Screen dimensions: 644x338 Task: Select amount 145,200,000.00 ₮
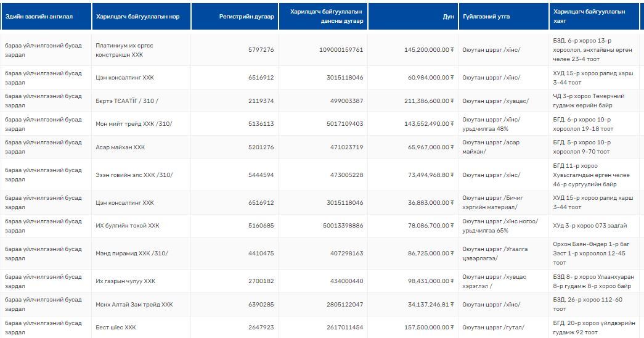coord(429,50)
